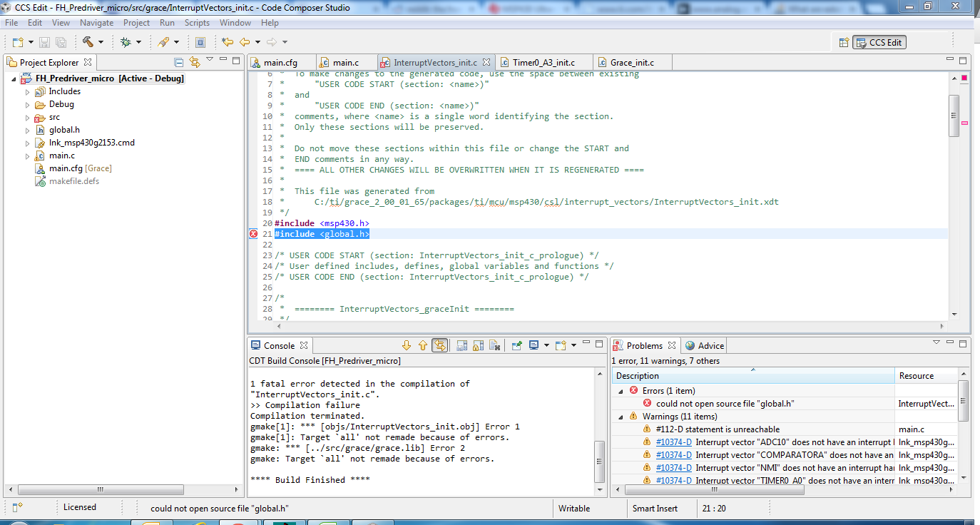This screenshot has width=980, height=525.
Task: Collapse the Errors (1 item) group
Action: (620, 391)
